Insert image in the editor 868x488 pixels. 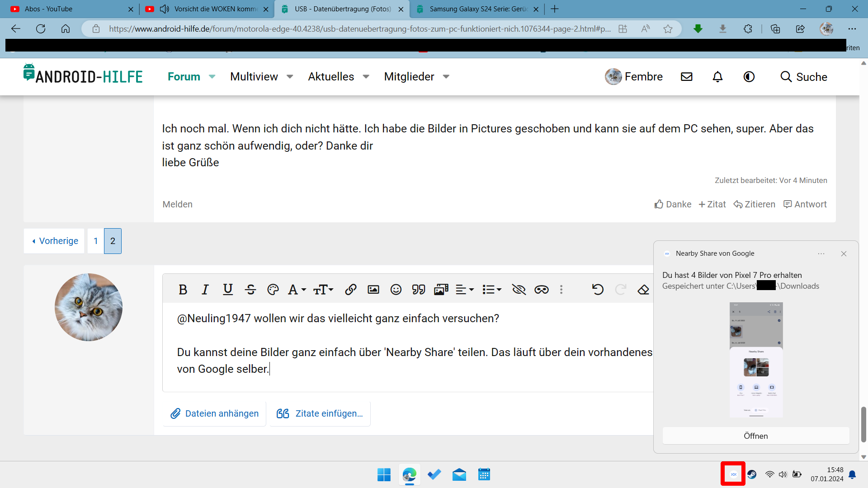pyautogui.click(x=373, y=290)
